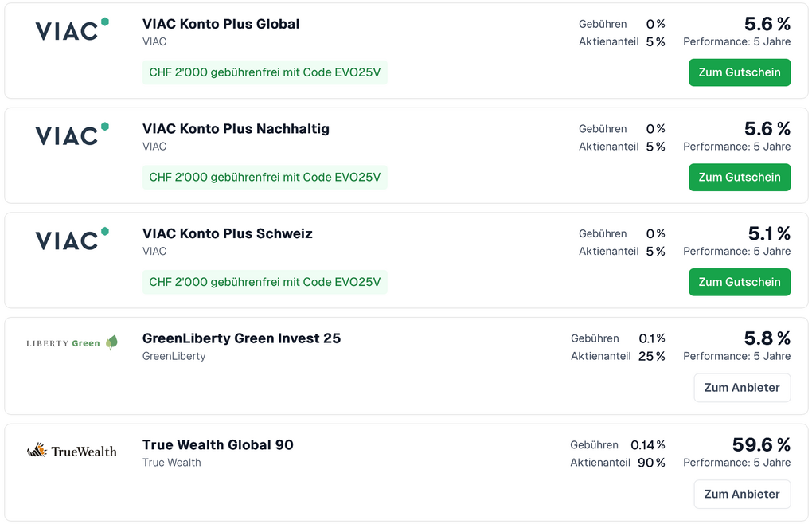Viewport: 812px width, 524px height.
Task: Click the EVO25V code banner under Konto Plus Nachhaltig
Action: [264, 177]
